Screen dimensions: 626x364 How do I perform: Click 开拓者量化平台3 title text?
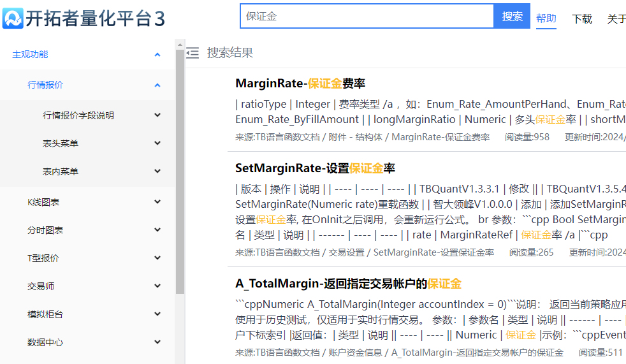pos(95,18)
